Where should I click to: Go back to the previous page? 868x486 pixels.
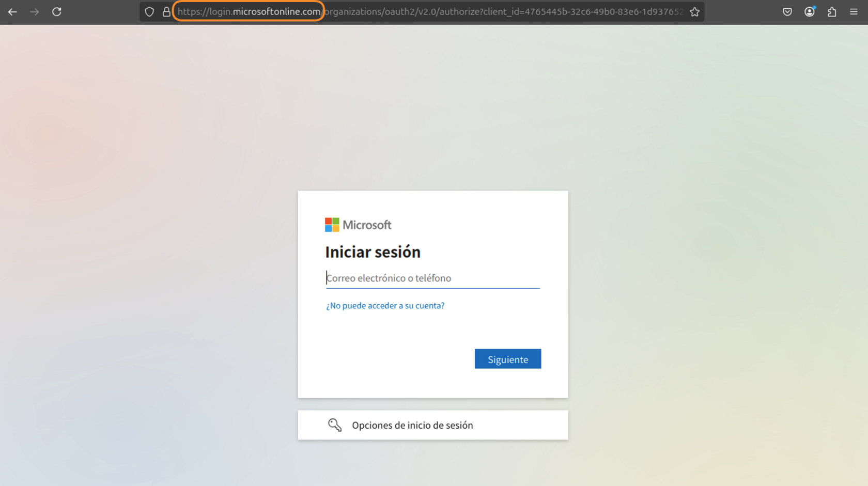coord(12,11)
